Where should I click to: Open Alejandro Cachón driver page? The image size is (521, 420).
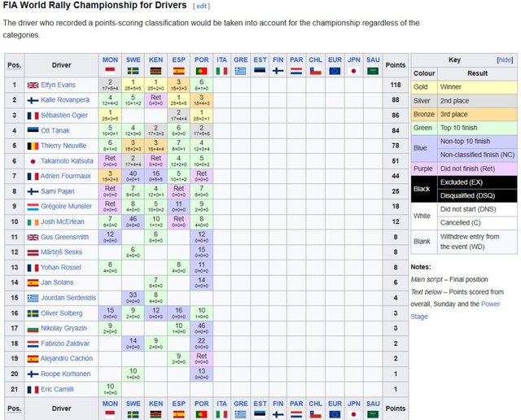pyautogui.click(x=67, y=358)
